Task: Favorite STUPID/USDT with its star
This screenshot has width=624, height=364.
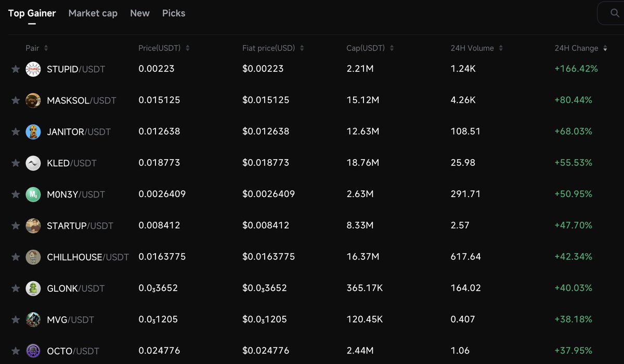Action: 16,69
